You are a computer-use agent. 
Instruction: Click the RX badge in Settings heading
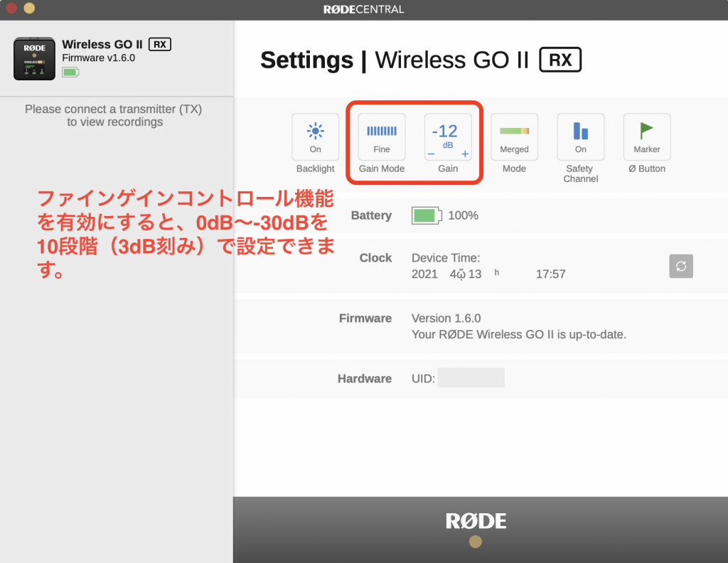pos(560,60)
